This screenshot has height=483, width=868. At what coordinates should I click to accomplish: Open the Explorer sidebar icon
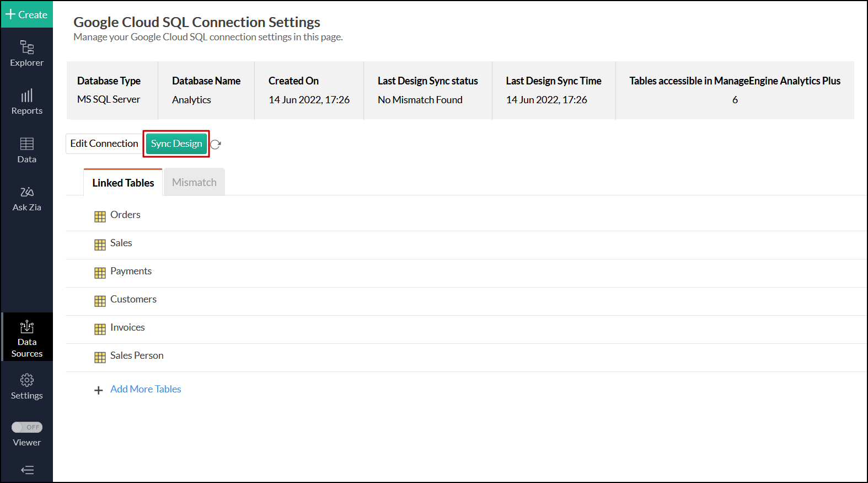click(26, 47)
